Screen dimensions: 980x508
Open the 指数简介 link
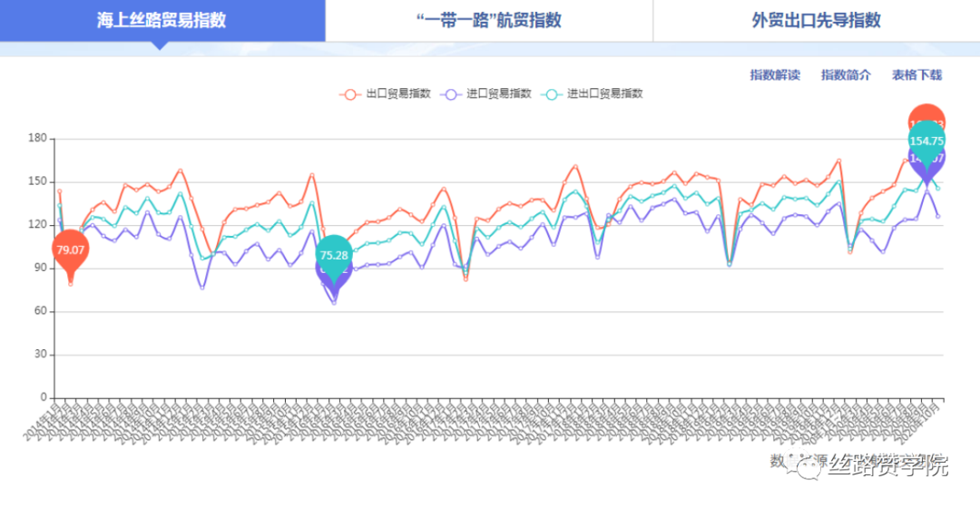[846, 75]
